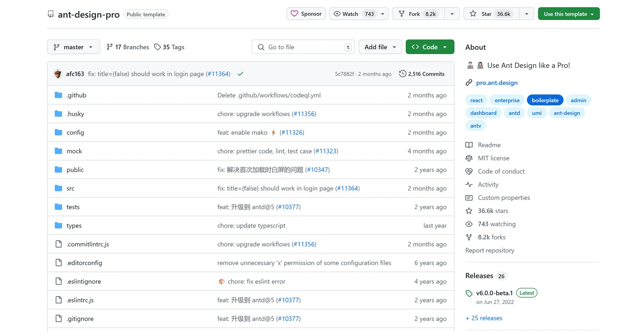Click the src folder icon
The width and height of the screenshot is (644, 332).
point(58,188)
